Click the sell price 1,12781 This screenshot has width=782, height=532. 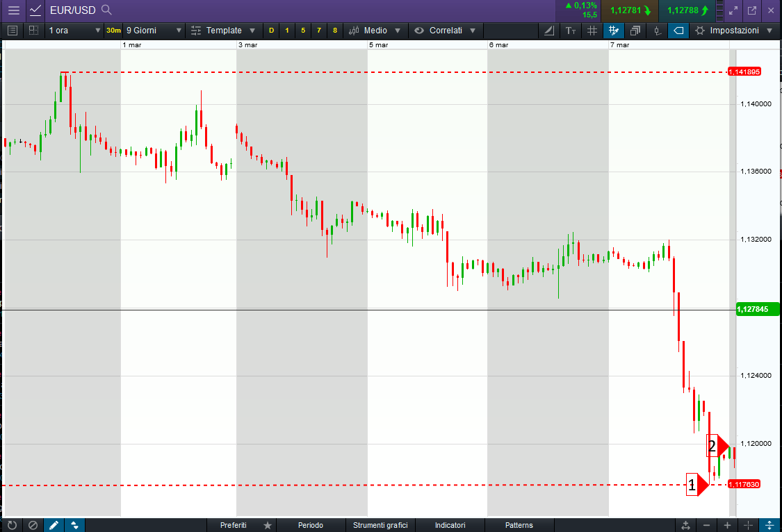[630, 10]
